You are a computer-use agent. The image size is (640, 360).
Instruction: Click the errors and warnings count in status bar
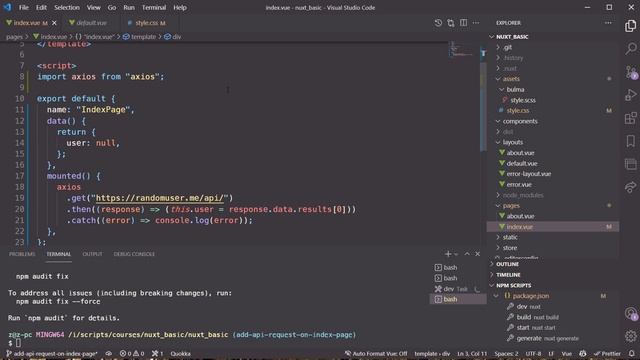[x=132, y=353]
